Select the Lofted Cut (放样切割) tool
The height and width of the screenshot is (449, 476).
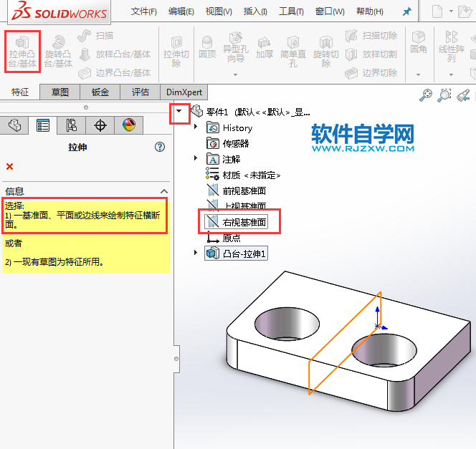(x=371, y=54)
